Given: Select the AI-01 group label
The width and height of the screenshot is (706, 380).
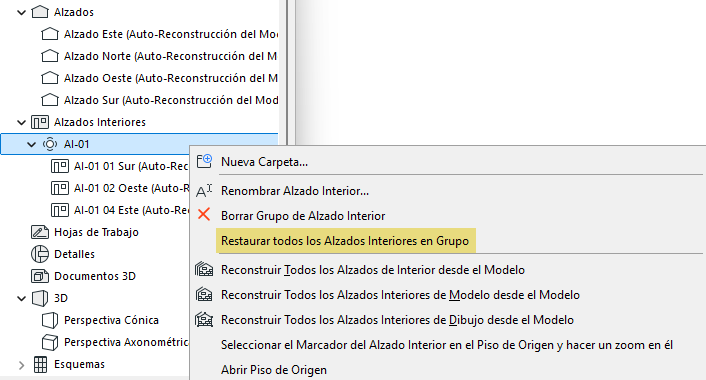Looking at the screenshot, I should 77,144.
